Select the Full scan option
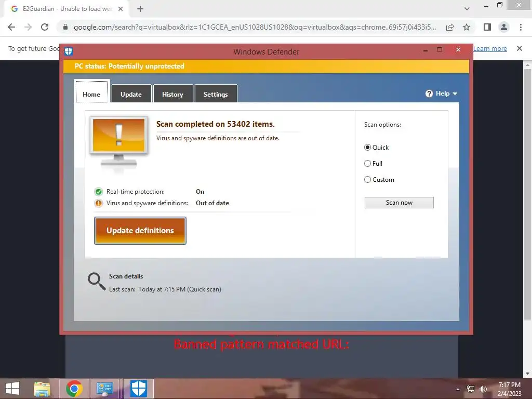 click(x=367, y=164)
